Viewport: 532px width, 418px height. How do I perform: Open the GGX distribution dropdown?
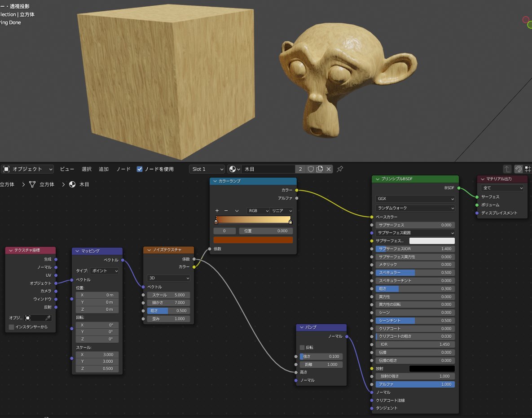click(415, 199)
